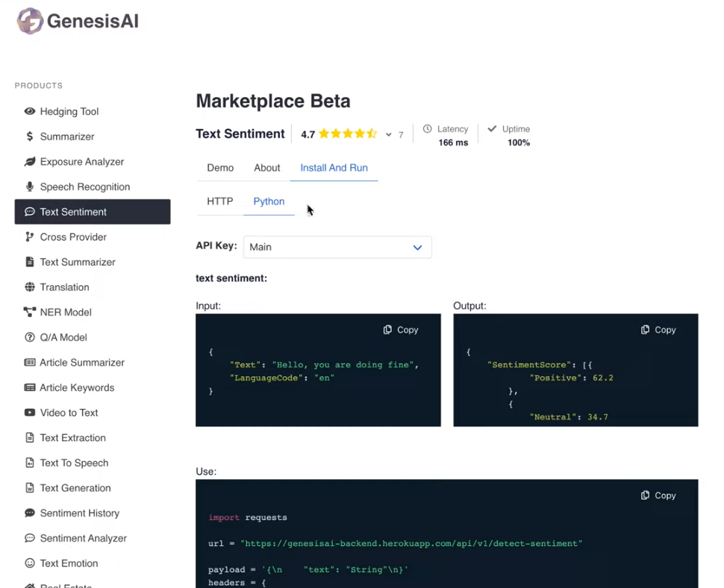Switch to the HTTP code tab

coord(219,201)
